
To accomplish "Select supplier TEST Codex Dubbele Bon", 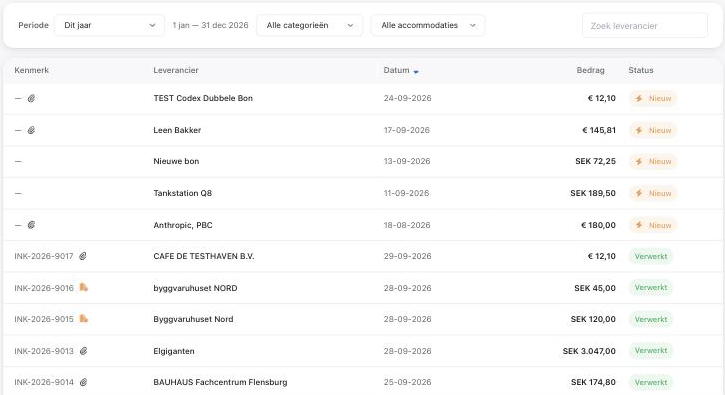I will click(203, 98).
